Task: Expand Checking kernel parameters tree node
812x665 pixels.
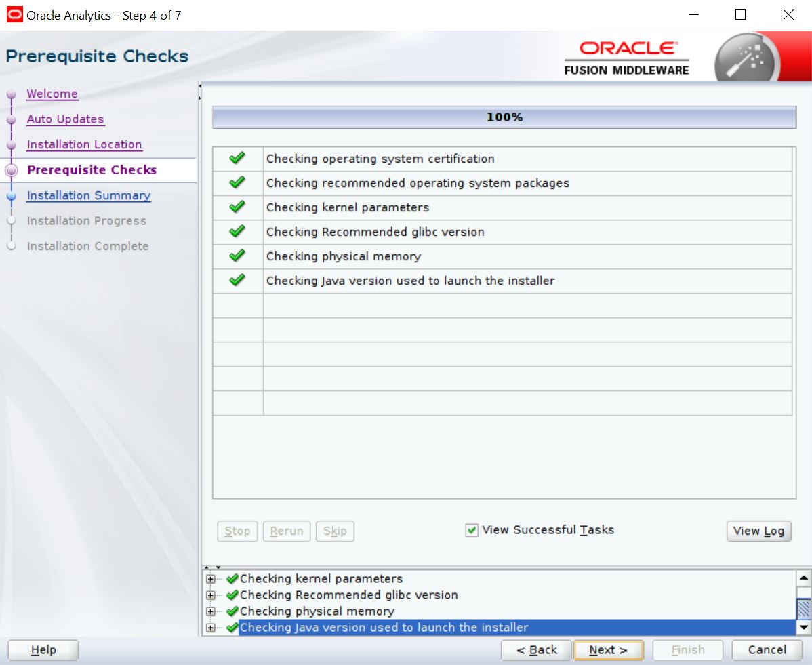Action: tap(210, 579)
